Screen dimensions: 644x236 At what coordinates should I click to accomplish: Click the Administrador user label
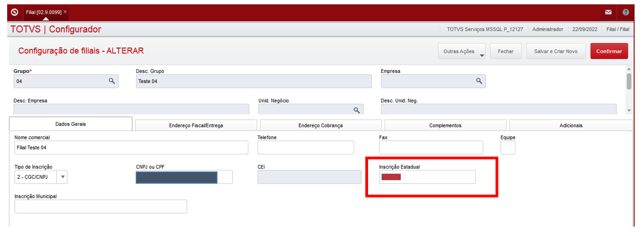(x=548, y=30)
